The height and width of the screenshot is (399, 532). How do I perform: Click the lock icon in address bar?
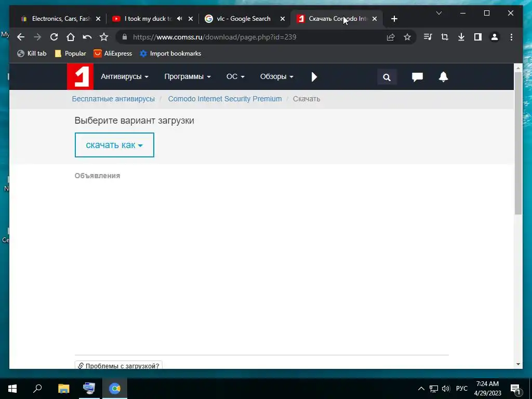pos(125,37)
